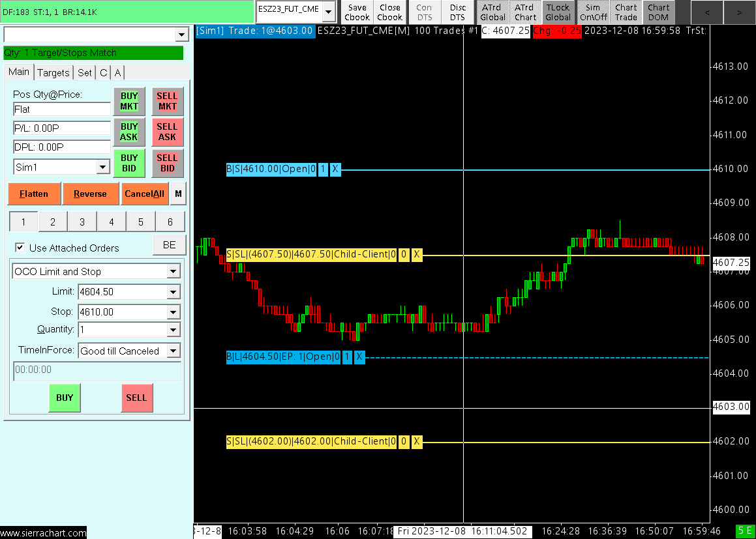
Task: Open OCO Limit and Stop order type dropdown
Action: pos(173,271)
